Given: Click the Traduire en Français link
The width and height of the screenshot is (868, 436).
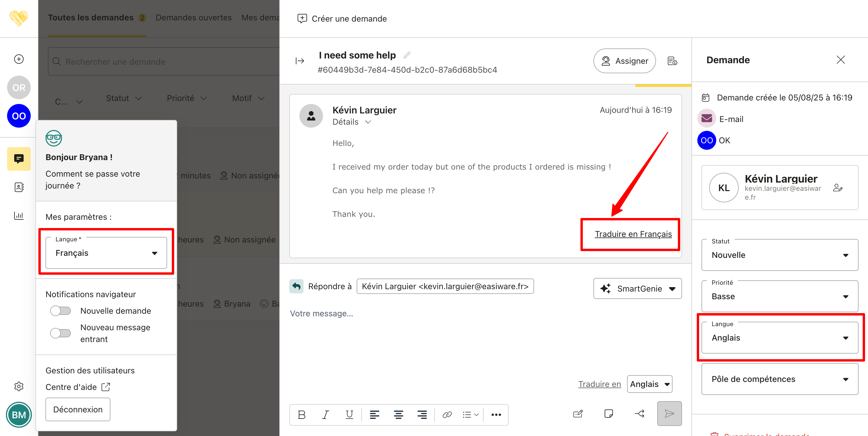Looking at the screenshot, I should click(633, 234).
